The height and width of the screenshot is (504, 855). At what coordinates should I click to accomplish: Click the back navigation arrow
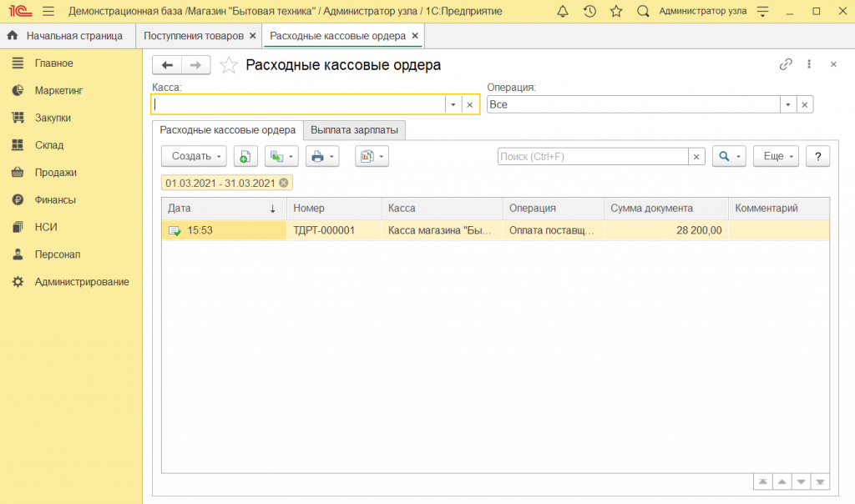[167, 65]
